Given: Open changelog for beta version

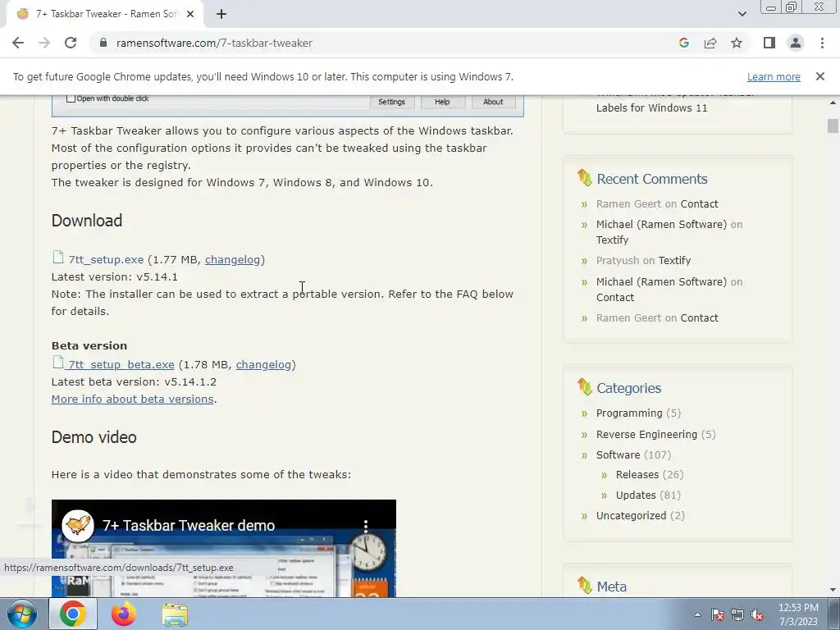Looking at the screenshot, I should (263, 365).
